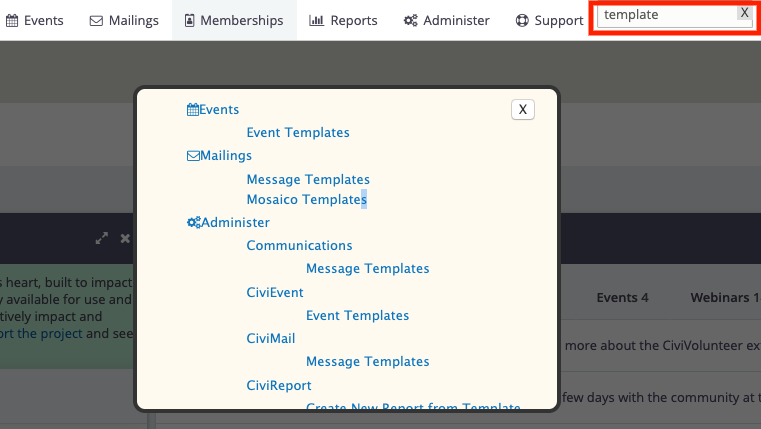Open the Mailings menu
The height and width of the screenshot is (429, 761).
click(x=124, y=20)
